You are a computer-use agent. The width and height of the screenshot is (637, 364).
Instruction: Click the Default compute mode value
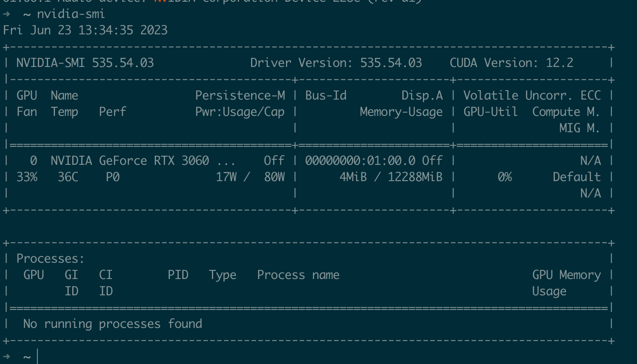tap(576, 177)
